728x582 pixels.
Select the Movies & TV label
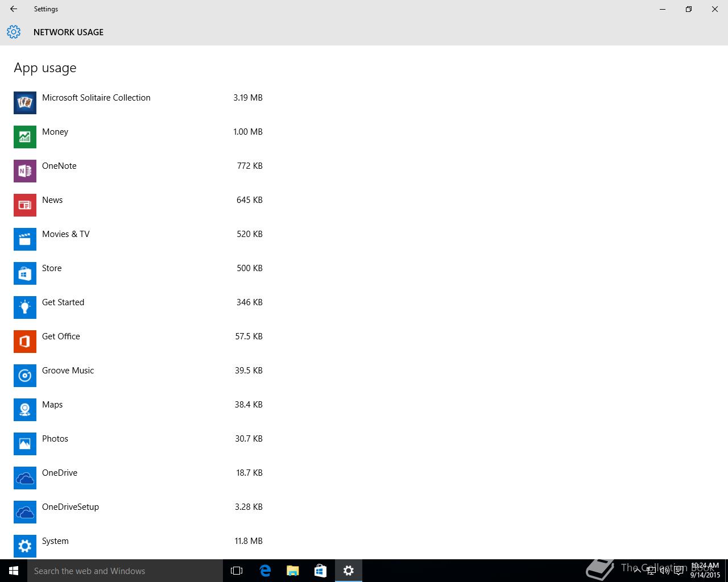[x=66, y=234]
